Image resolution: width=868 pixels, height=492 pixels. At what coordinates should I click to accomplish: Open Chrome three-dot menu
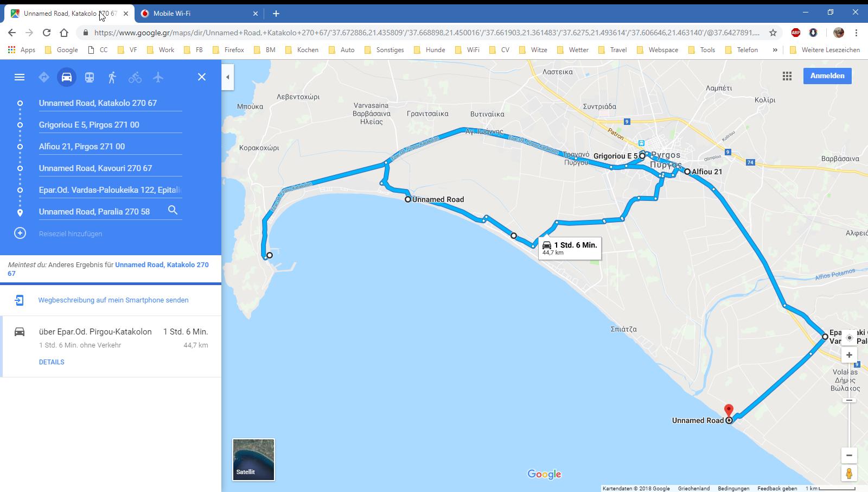[x=856, y=33]
